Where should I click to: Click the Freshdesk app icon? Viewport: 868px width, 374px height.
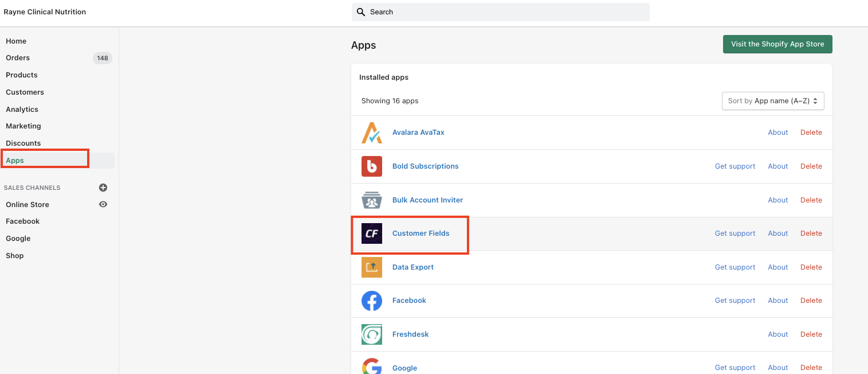372,334
